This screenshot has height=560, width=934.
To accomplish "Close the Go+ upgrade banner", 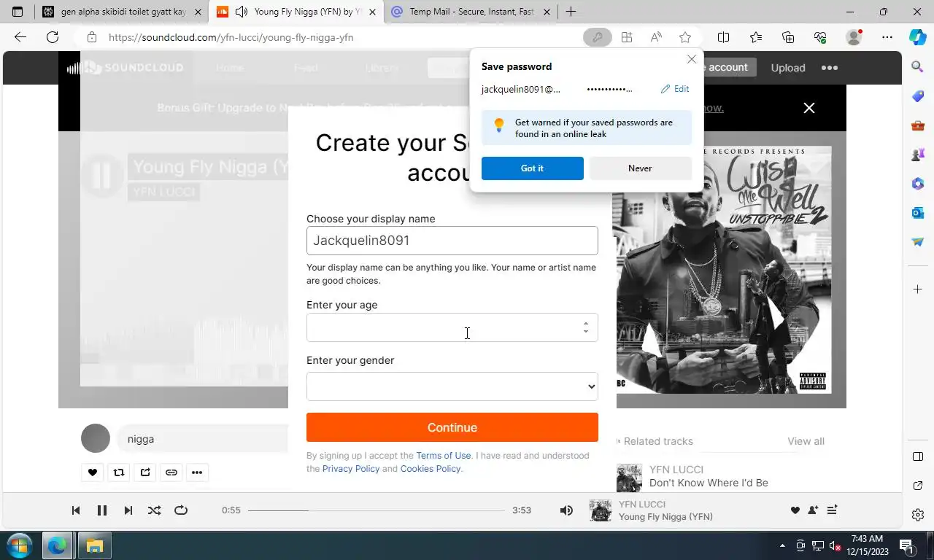I will 809,108.
